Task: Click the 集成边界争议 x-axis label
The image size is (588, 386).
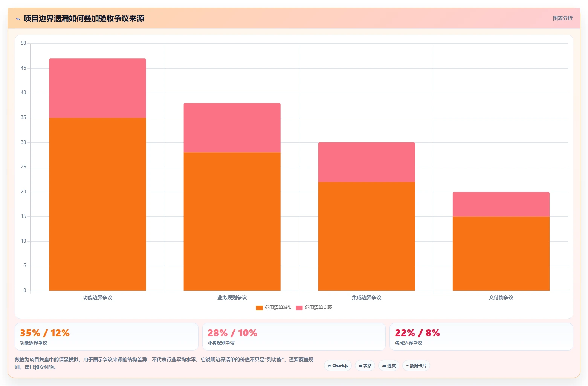Action: tap(367, 297)
